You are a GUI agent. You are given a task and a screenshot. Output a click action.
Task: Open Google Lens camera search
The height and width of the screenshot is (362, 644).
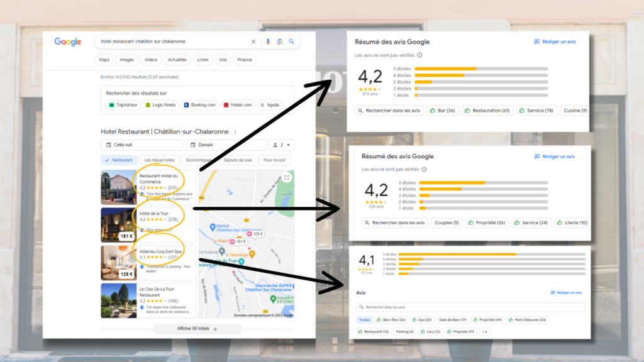pos(280,41)
